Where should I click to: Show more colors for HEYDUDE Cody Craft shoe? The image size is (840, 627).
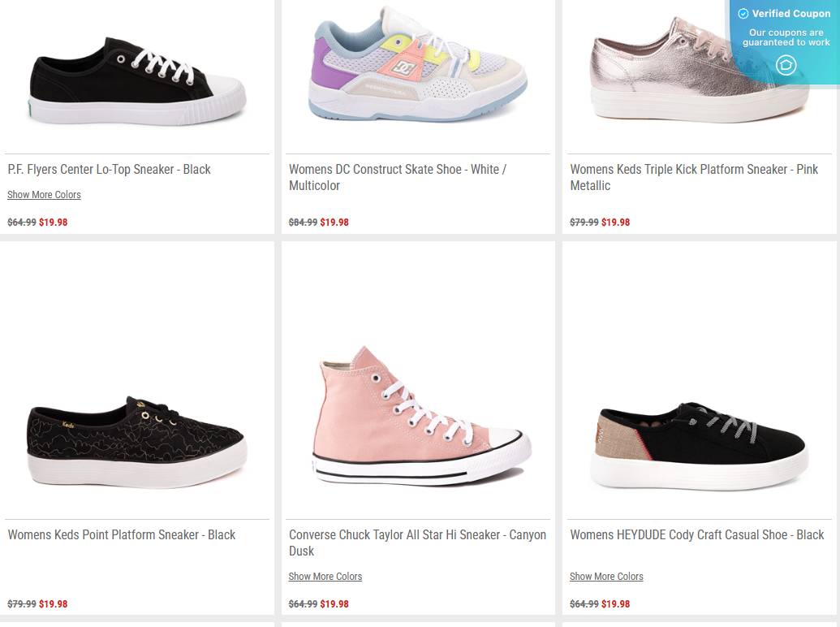tap(606, 577)
